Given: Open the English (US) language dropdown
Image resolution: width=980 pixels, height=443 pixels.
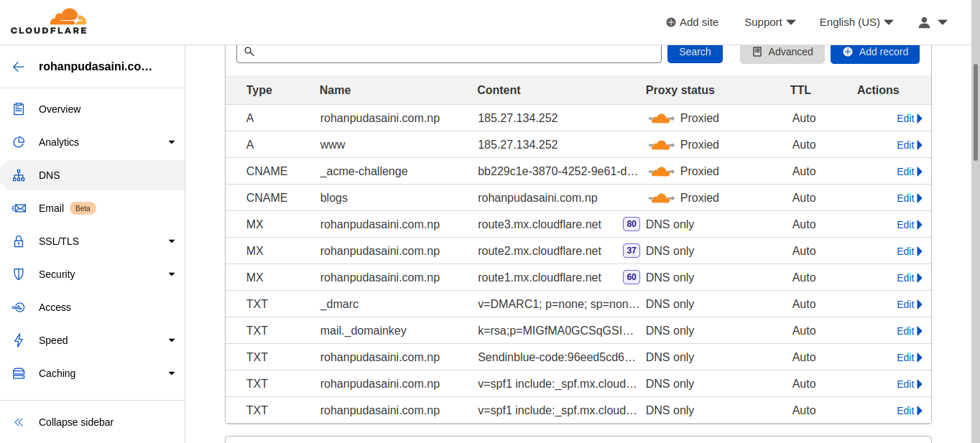Looking at the screenshot, I should tap(856, 22).
